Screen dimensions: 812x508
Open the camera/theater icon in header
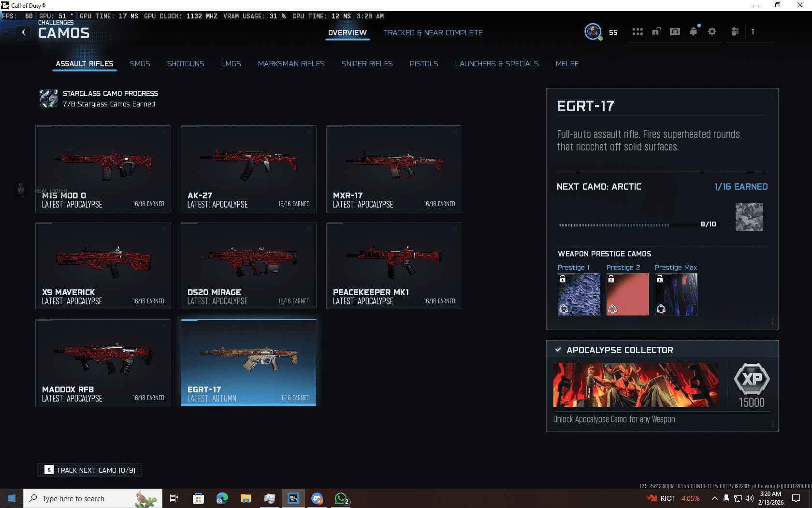675,32
